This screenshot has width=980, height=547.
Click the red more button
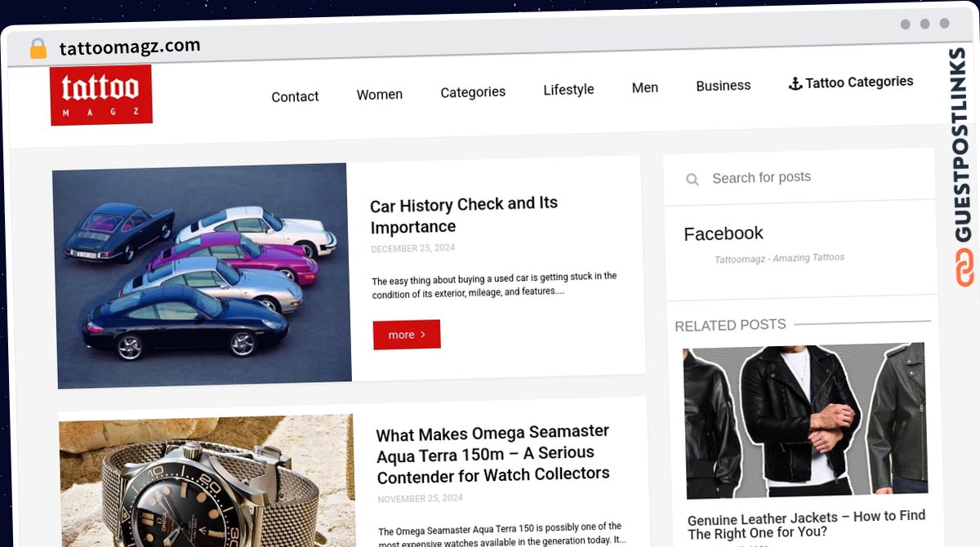click(x=407, y=335)
